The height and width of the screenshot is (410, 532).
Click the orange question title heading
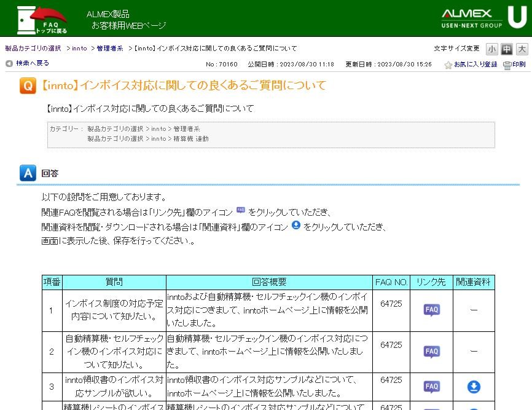pyautogui.click(x=183, y=85)
